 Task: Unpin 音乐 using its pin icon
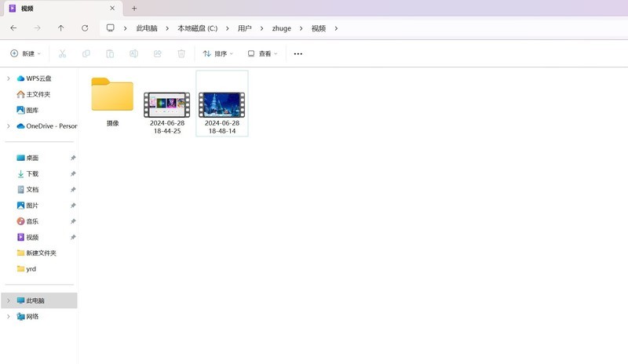(x=73, y=221)
